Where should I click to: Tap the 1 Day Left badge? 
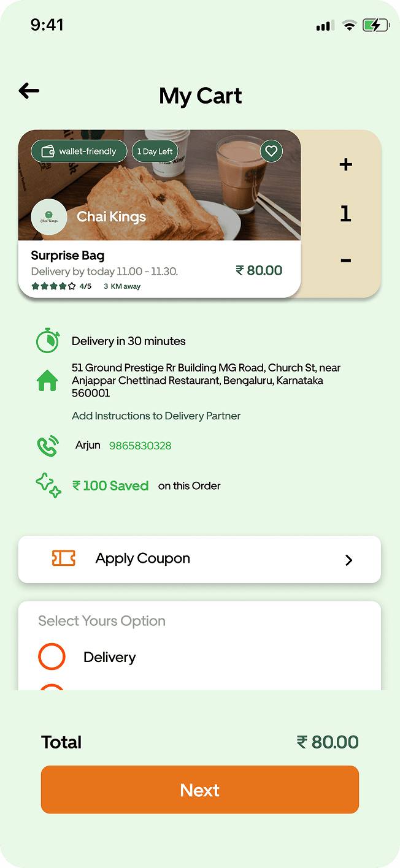coord(155,151)
